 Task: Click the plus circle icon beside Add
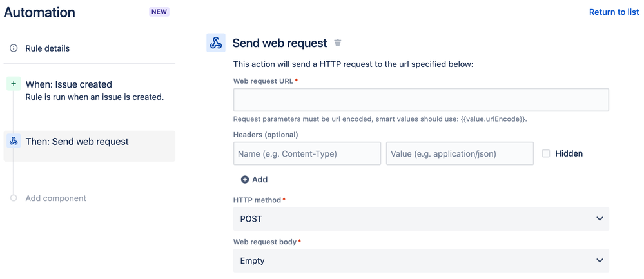pos(245,180)
